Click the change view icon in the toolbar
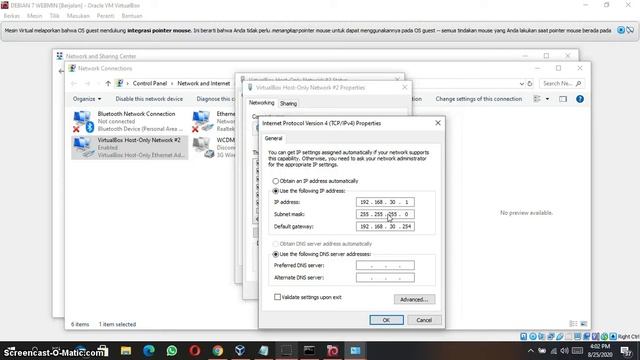The image size is (640, 360). click(537, 99)
